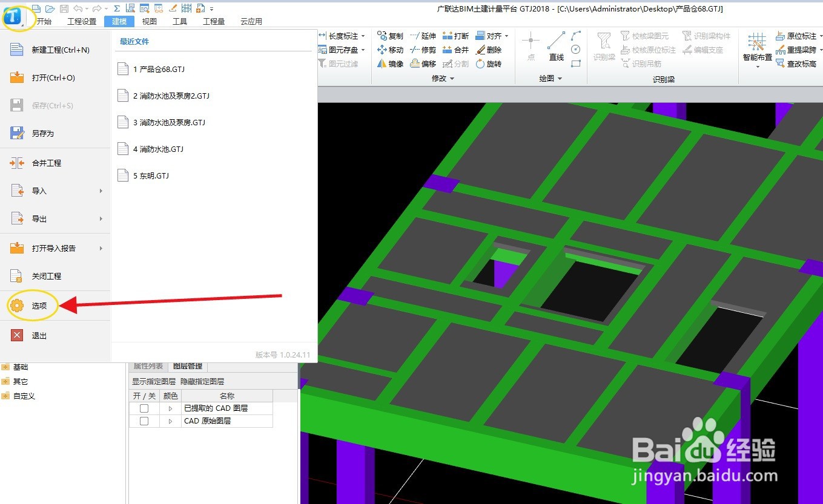823x504 pixels.
Task: Open recent file 4 消防水池.GTJ
Action: pyautogui.click(x=150, y=149)
